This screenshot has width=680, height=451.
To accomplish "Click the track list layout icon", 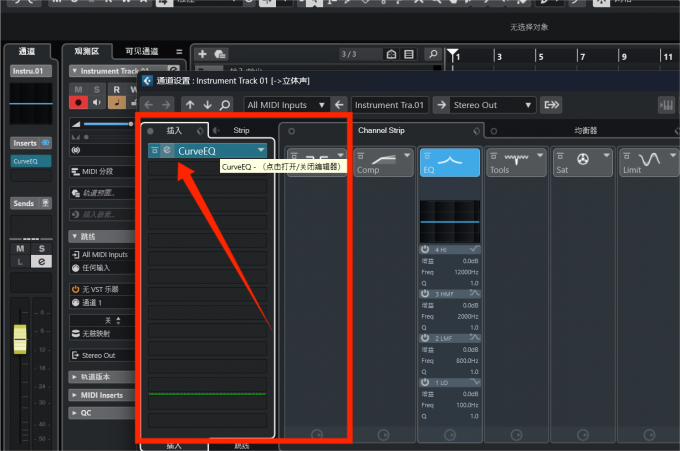I will 409,54.
